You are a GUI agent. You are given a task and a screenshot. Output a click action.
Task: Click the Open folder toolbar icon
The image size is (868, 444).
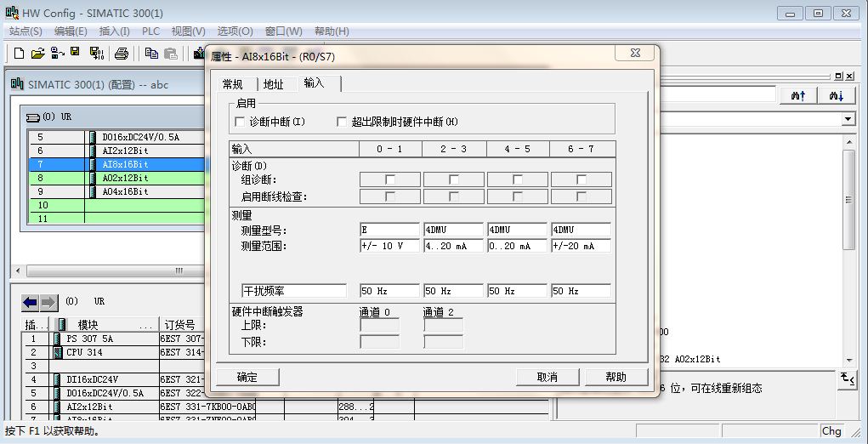[x=37, y=54]
